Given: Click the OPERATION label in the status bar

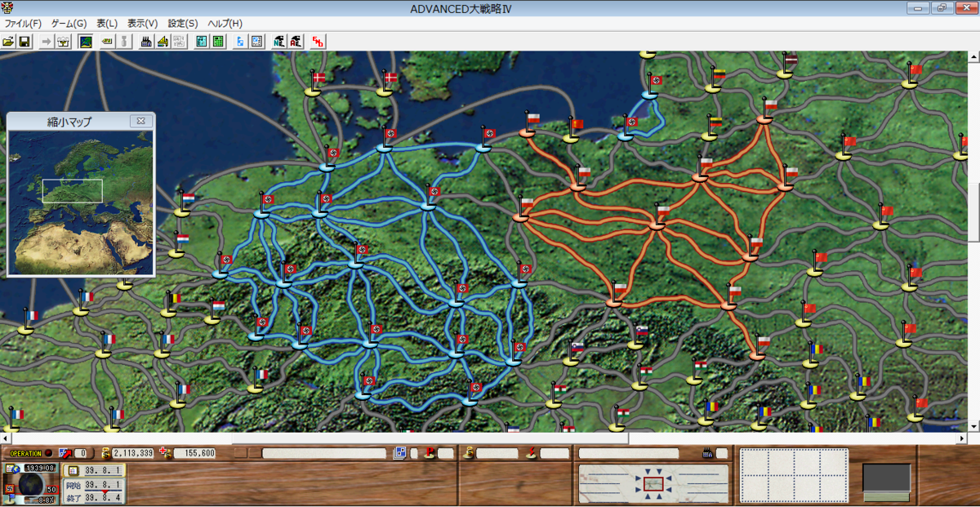Looking at the screenshot, I should click(x=24, y=453).
